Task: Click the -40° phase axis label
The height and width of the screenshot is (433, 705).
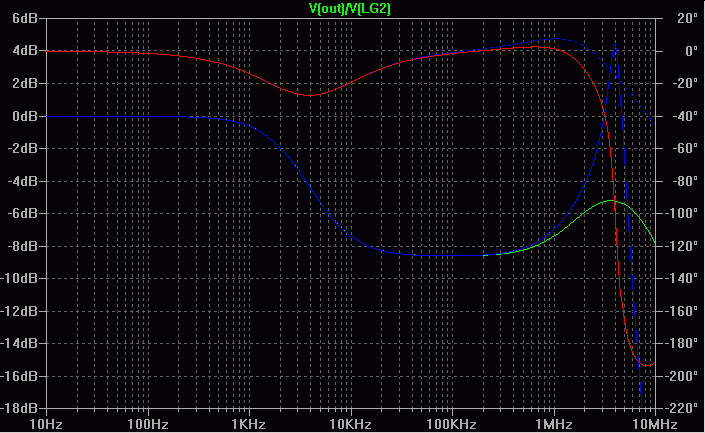Action: (684, 116)
